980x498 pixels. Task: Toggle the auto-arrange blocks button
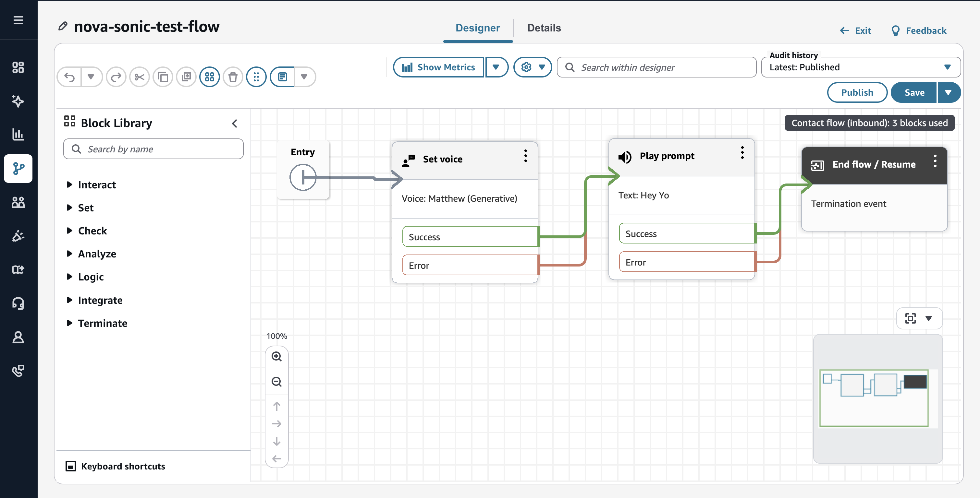pos(210,77)
